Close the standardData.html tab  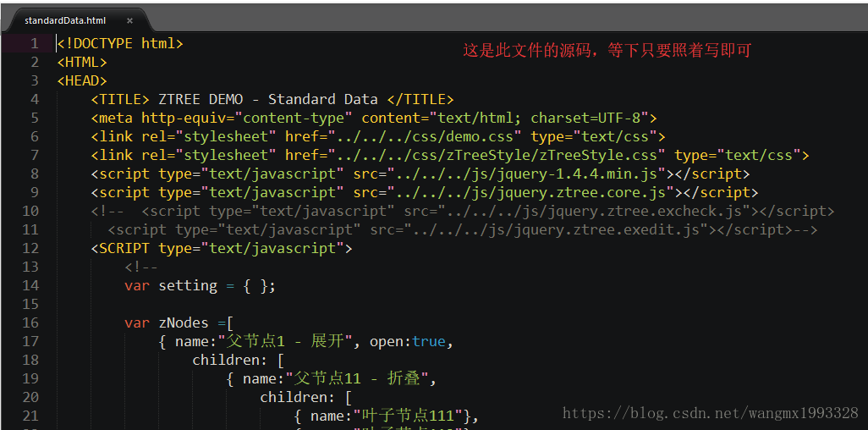(x=129, y=20)
